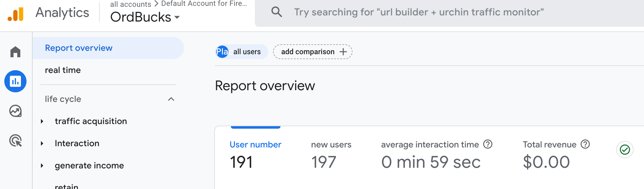Open Interaction reports item

point(77,143)
